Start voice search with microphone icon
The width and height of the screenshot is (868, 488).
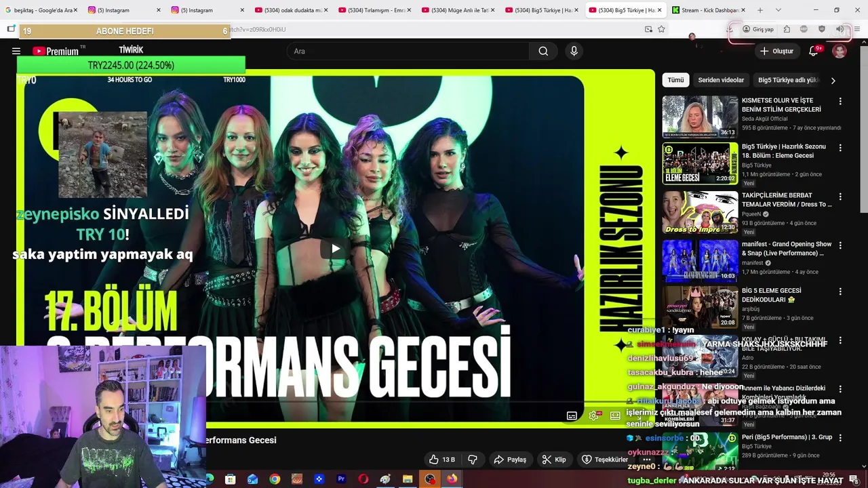(574, 51)
